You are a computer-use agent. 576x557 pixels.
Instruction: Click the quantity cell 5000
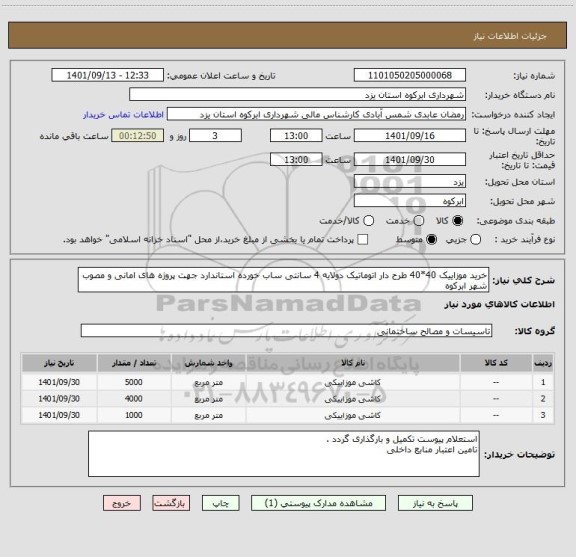click(134, 382)
